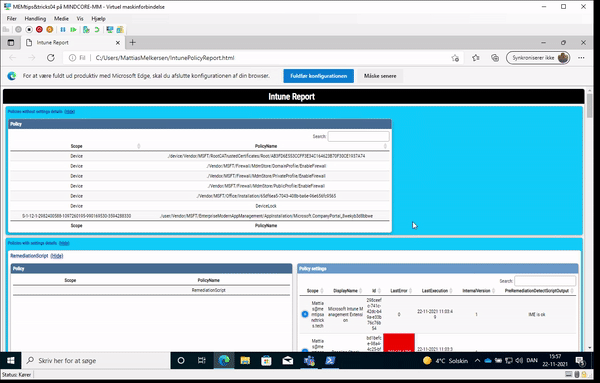The height and width of the screenshot is (383, 600).
Task: Click the Enhanced Session monitor icon
Action: click(110, 29)
